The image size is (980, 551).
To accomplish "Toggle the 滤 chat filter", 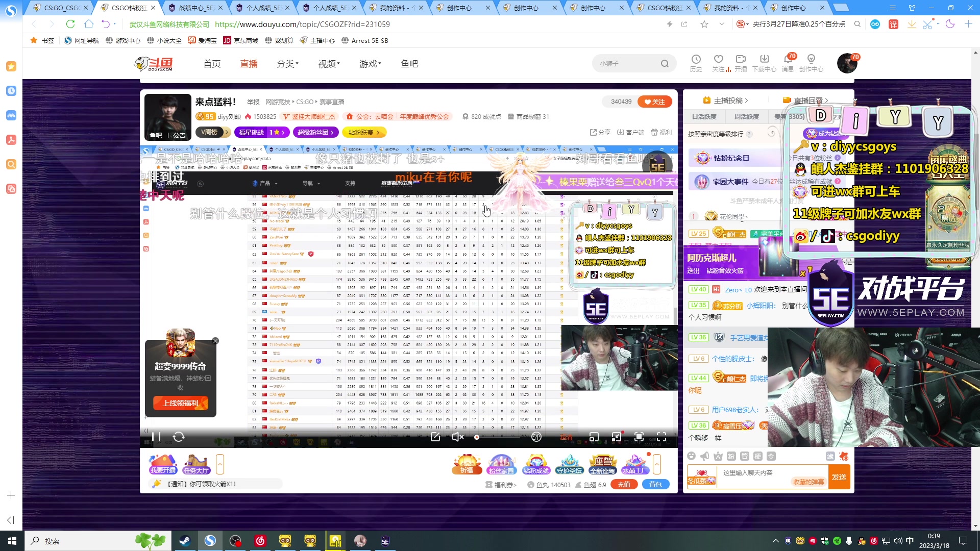I will (x=830, y=456).
